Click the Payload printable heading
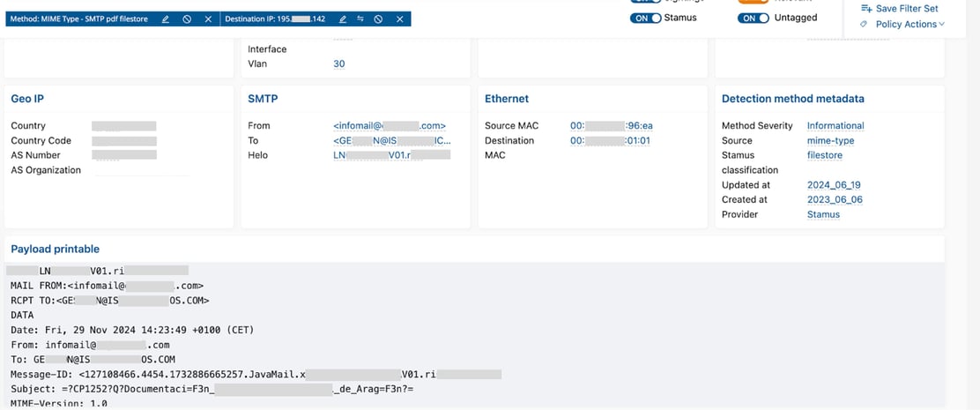 [55, 249]
